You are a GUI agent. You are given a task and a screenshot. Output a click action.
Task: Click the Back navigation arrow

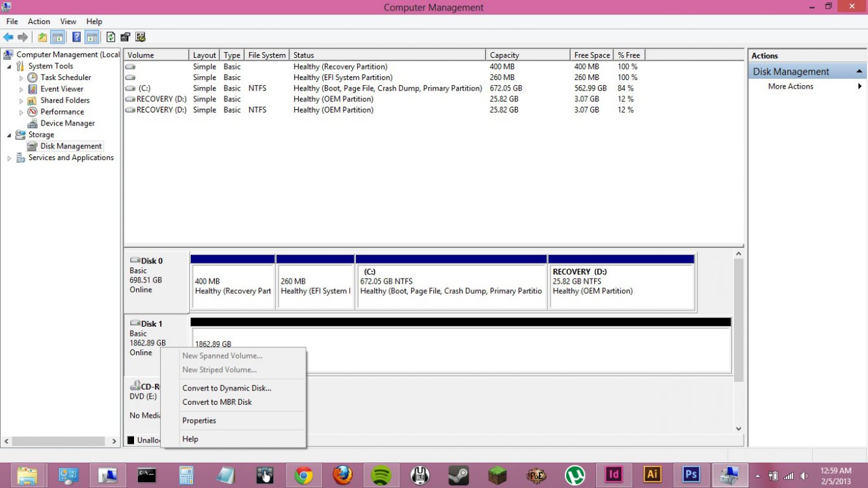8,36
